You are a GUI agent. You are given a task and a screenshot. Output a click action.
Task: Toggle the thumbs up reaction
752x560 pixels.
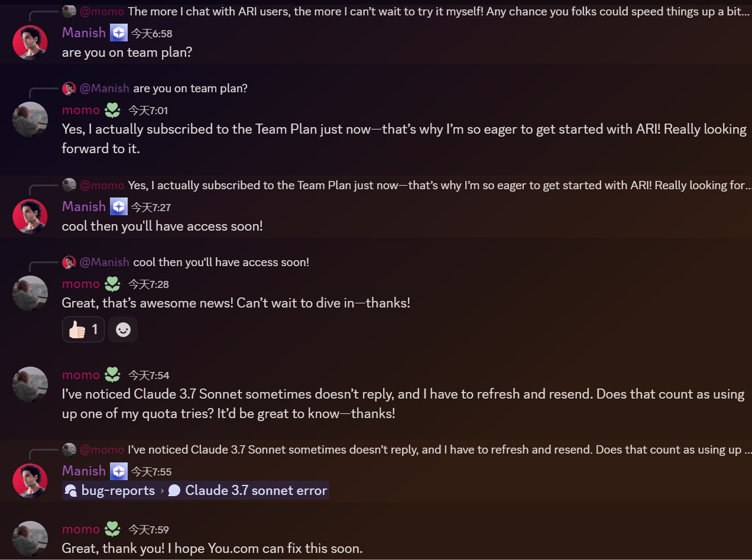[83, 329]
